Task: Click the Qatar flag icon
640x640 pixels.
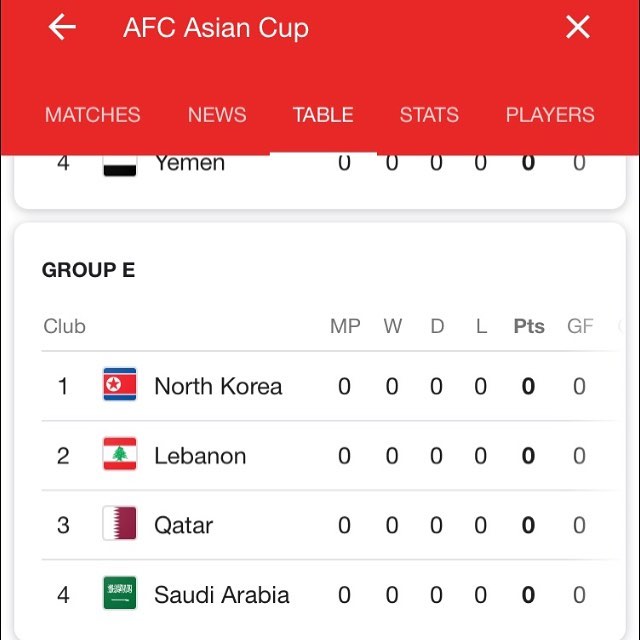Action: 120,525
